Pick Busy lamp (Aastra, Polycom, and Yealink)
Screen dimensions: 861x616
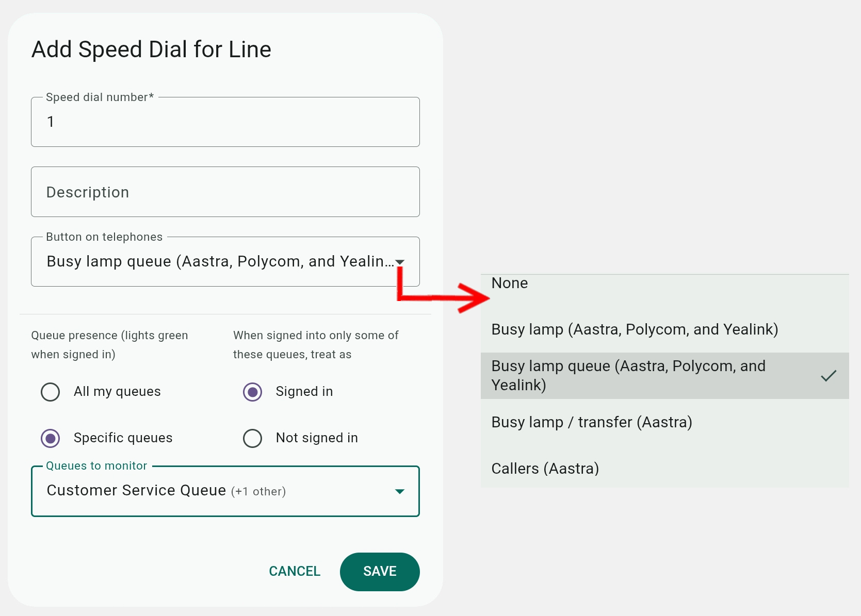tap(664, 329)
